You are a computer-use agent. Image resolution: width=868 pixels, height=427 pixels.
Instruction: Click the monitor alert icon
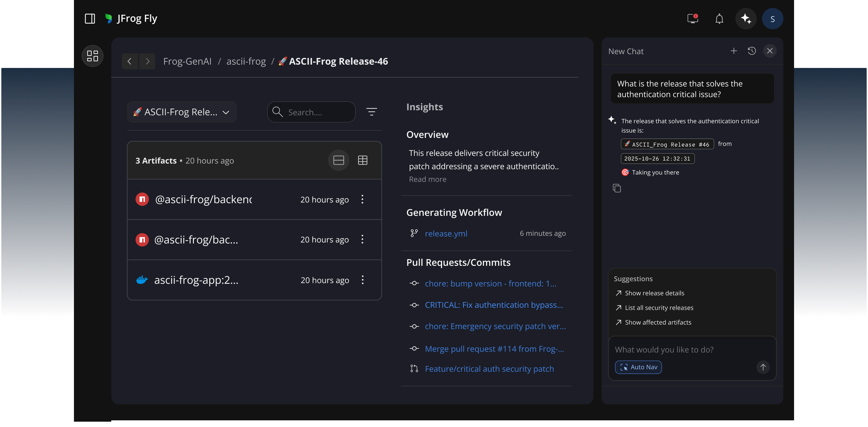point(692,19)
